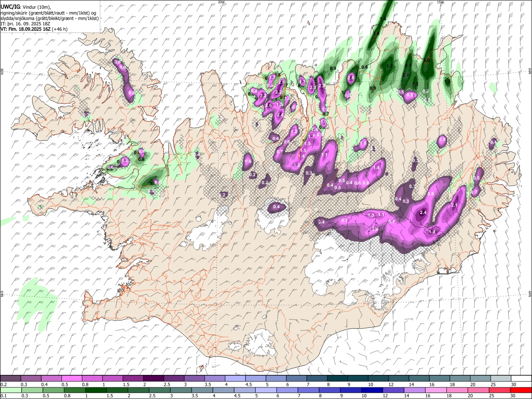The width and height of the screenshot is (532, 399).
Task: Select the rose red 25–30 rain legend swatch
Action: [x=500, y=390]
